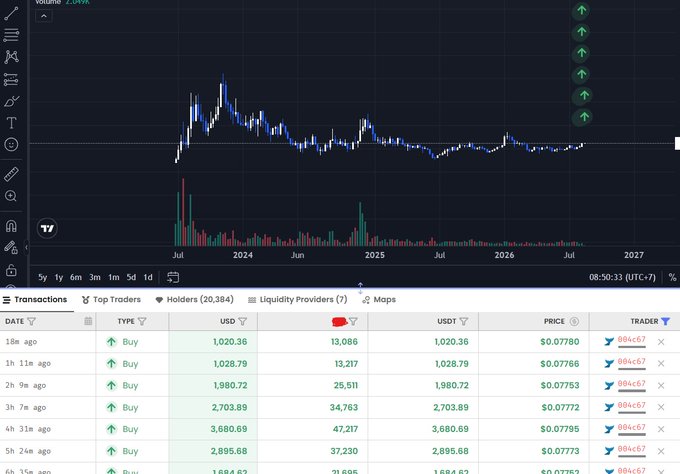
Task: Activate the zoom in tool
Action: (x=11, y=196)
